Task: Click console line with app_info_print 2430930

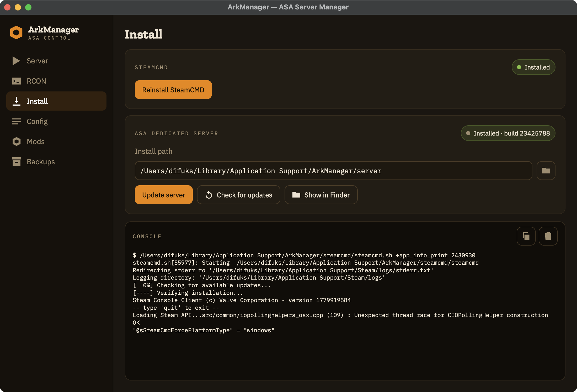Action: point(304,255)
